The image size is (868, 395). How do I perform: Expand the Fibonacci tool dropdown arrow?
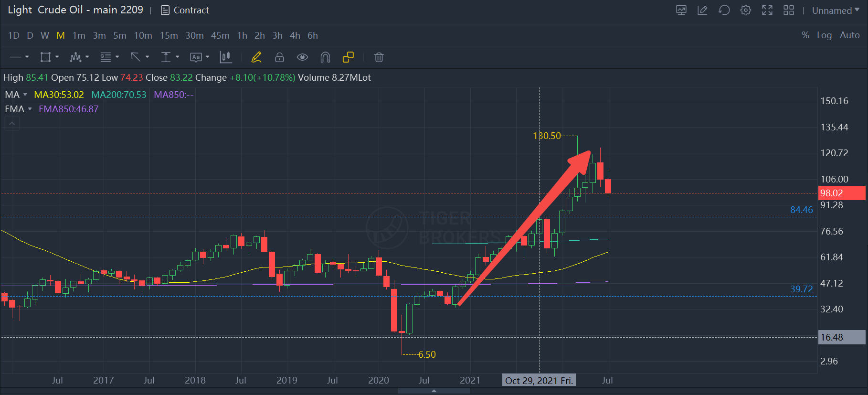[x=117, y=57]
